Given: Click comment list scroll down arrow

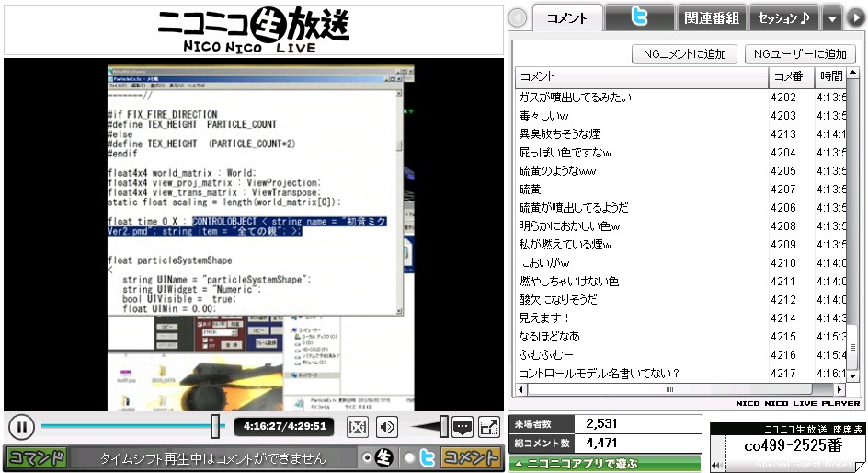Looking at the screenshot, I should pyautogui.click(x=853, y=375).
